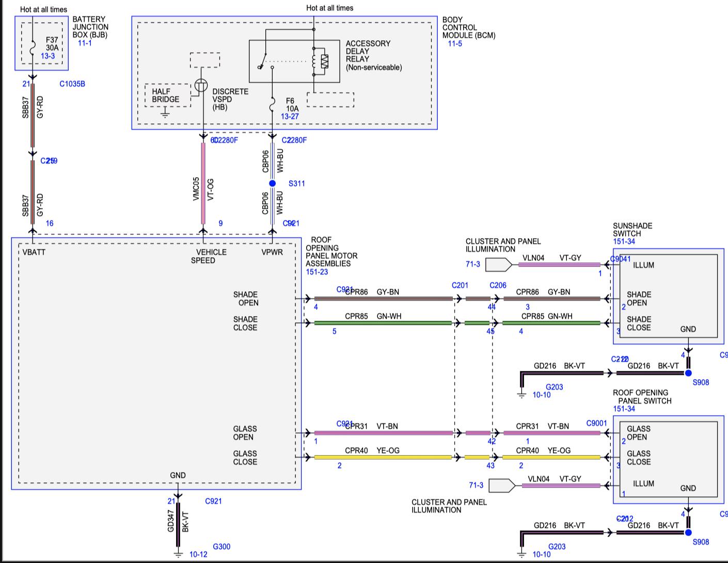Click the C1035B connector label
Screen dimensions: 728x563
tap(72, 84)
